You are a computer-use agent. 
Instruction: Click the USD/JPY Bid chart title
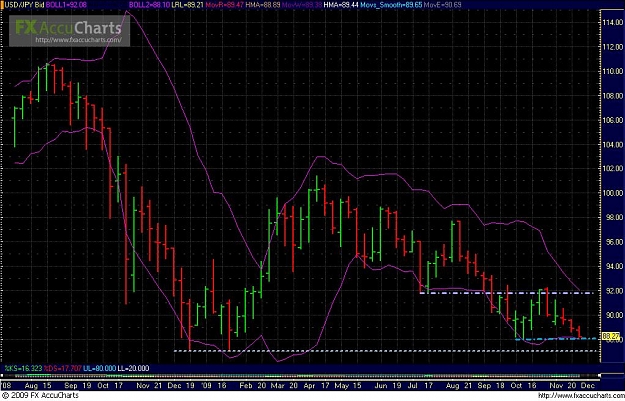click(x=23, y=4)
